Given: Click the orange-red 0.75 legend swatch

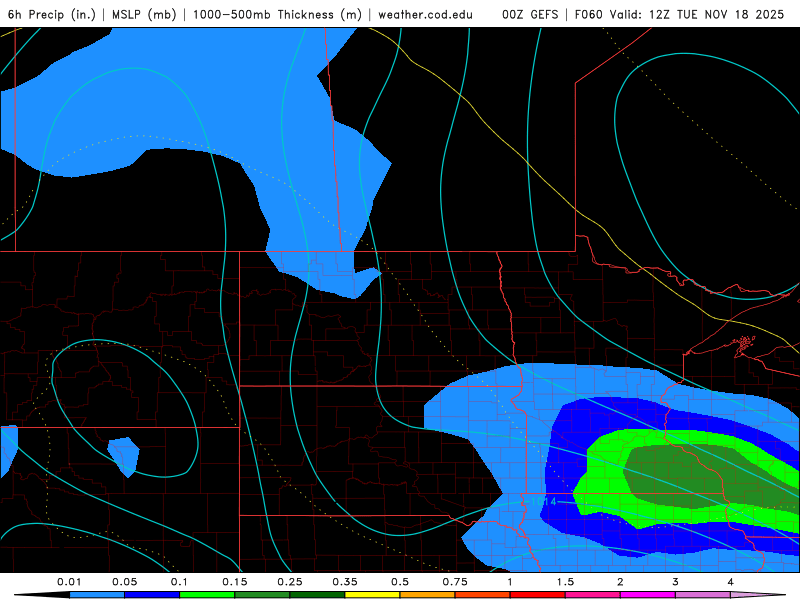Looking at the screenshot, I should tap(483, 595).
